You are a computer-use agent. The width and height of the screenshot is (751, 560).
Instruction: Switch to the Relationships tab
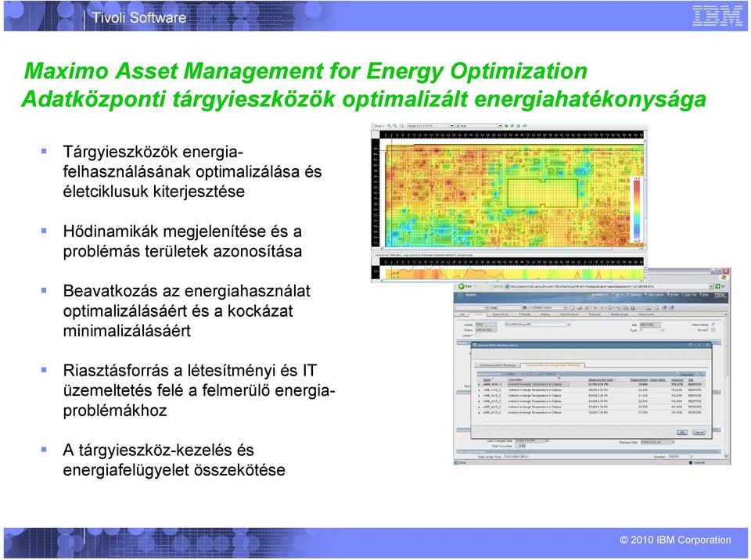pyautogui.click(x=620, y=314)
